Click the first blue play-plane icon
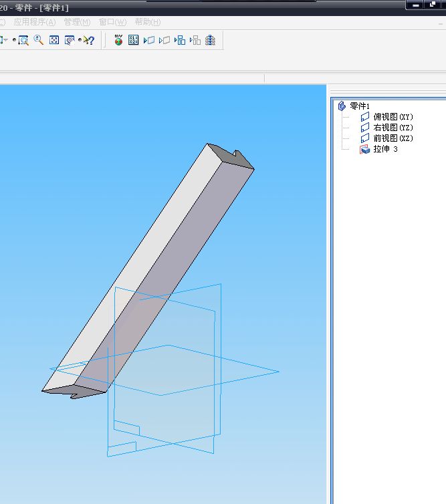446x504 pixels. pos(149,40)
